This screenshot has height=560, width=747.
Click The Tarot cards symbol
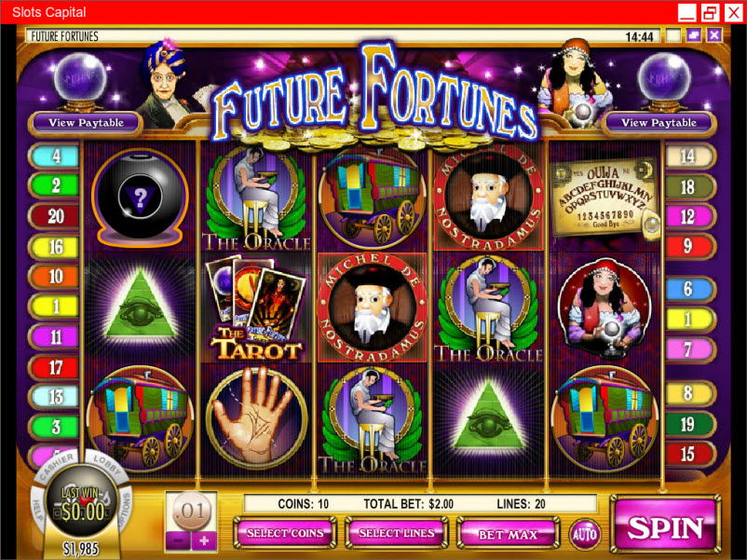point(256,308)
